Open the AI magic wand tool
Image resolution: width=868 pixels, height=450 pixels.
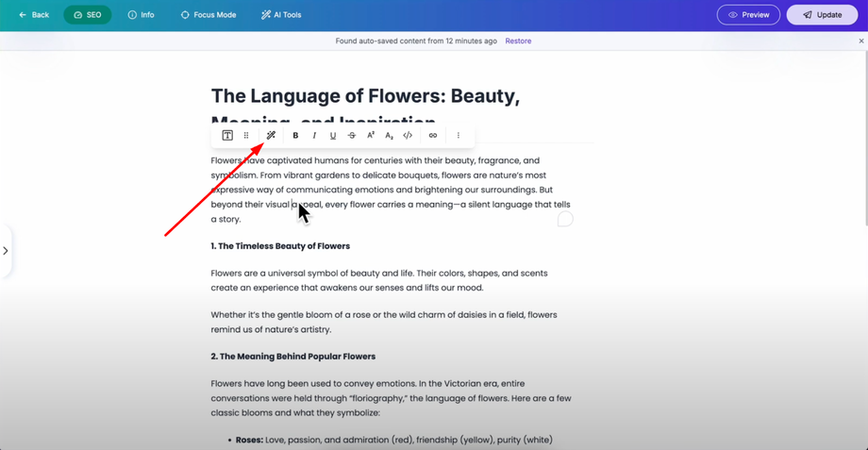271,136
